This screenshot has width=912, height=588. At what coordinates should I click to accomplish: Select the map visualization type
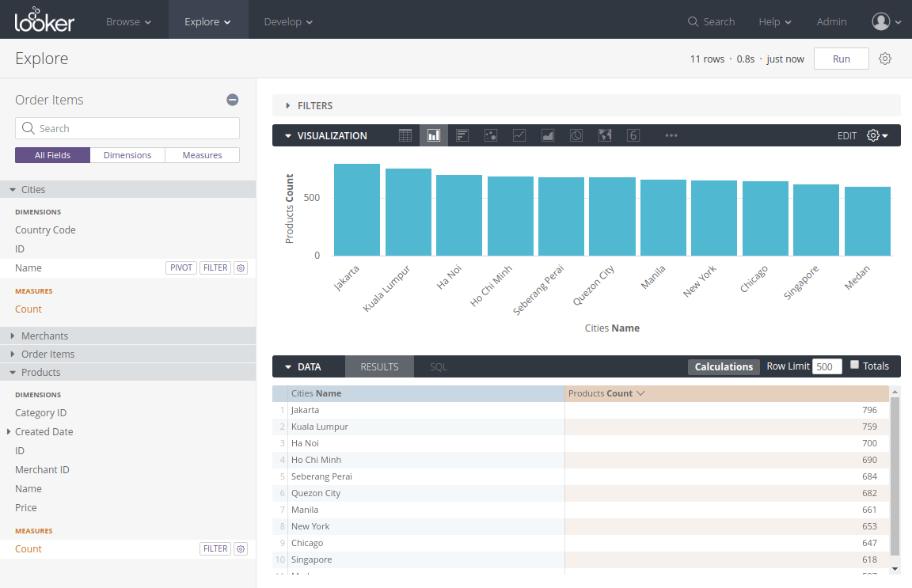point(605,135)
